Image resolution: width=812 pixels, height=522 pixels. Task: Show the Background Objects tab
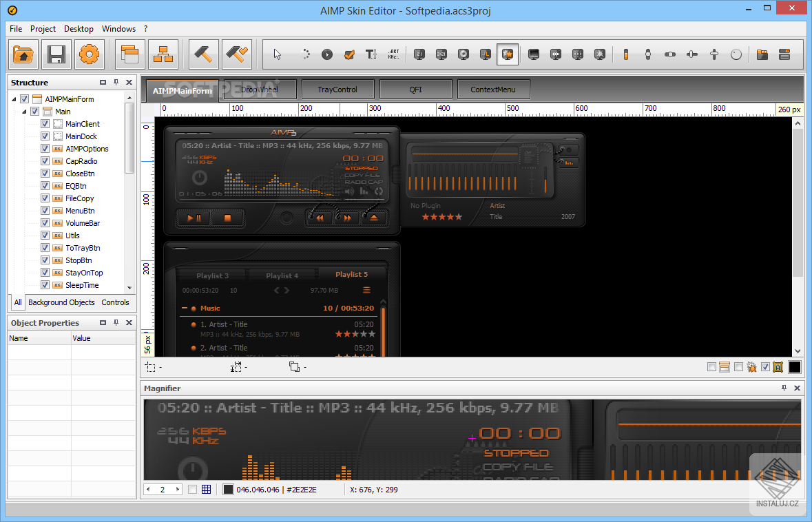pyautogui.click(x=61, y=302)
